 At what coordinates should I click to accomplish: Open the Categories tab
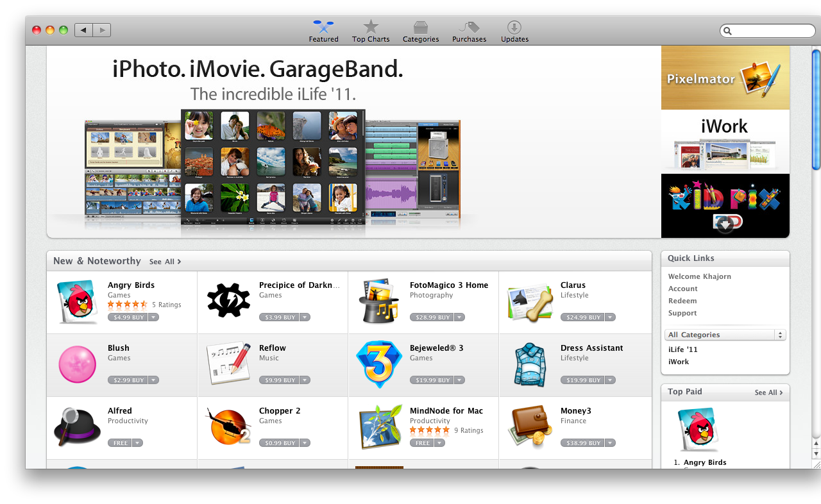[421, 31]
